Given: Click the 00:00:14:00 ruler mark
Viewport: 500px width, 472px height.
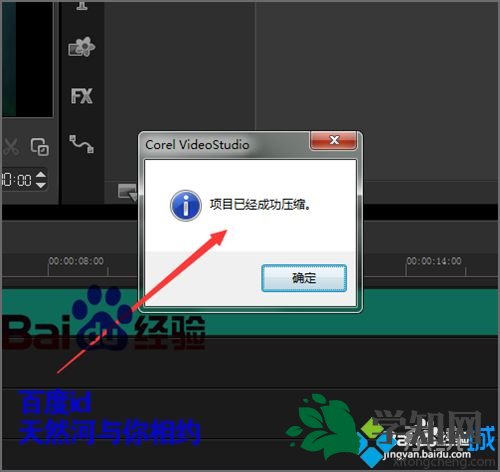Looking at the screenshot, I should (x=434, y=261).
